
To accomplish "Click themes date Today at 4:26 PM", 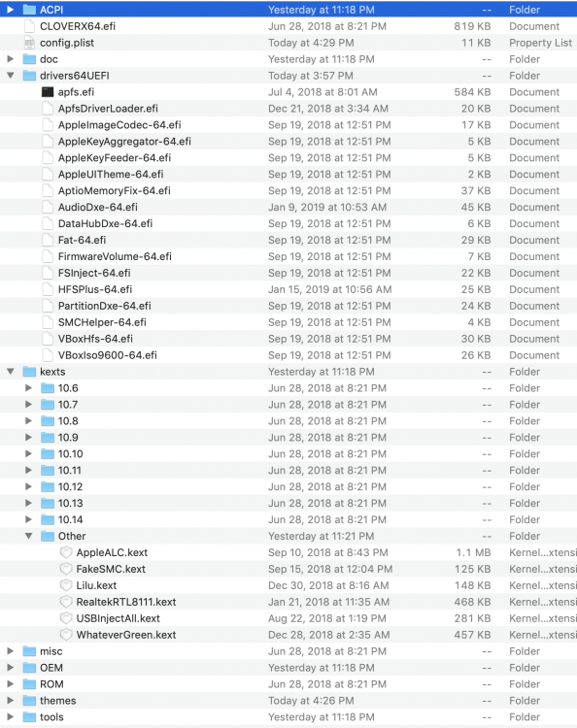I will point(311,700).
